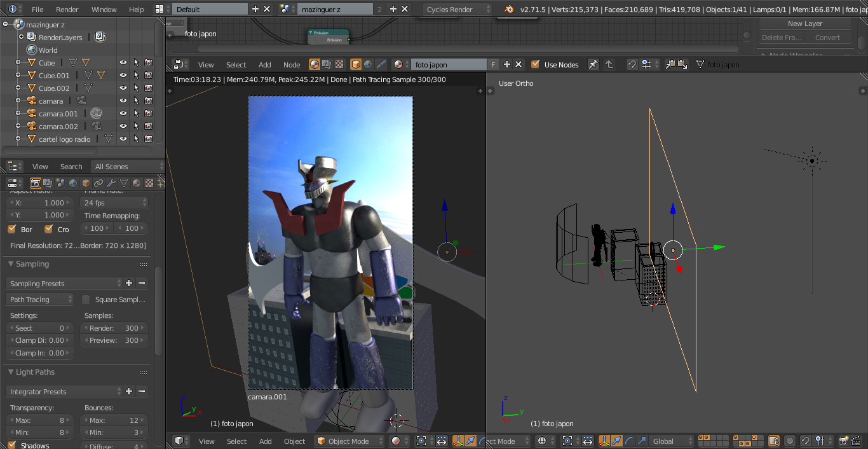Click the Render samples value field
Viewport: 868px width, 449px height.
click(x=114, y=328)
